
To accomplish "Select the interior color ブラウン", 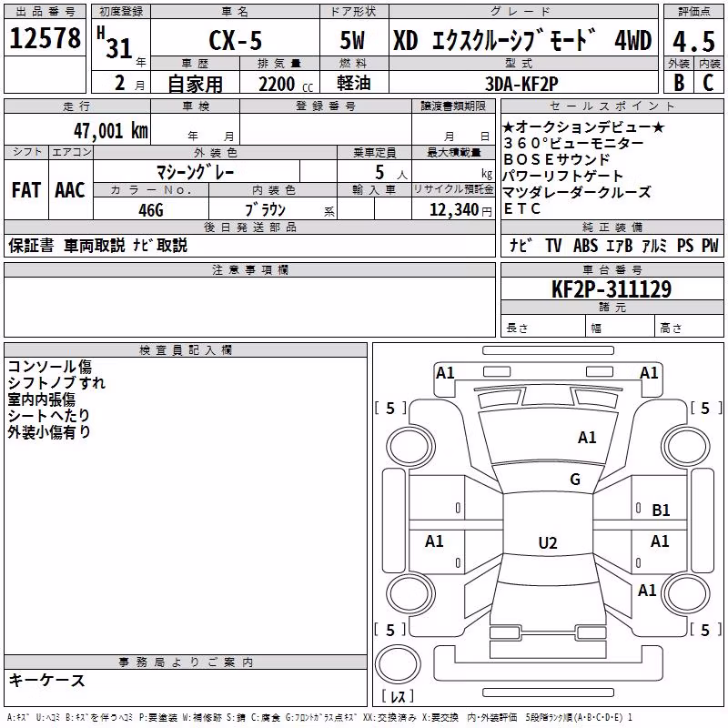I will tap(265, 210).
